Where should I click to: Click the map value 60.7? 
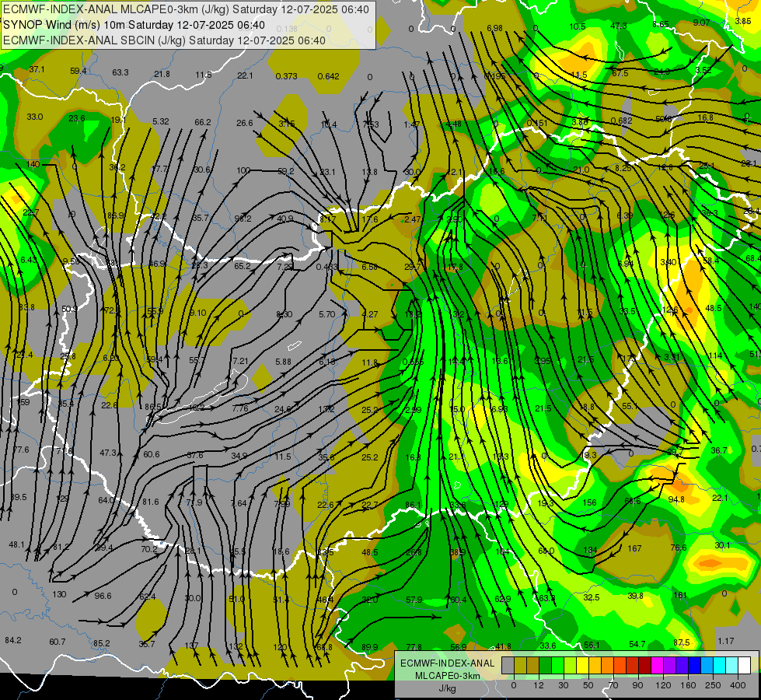[x=58, y=642]
